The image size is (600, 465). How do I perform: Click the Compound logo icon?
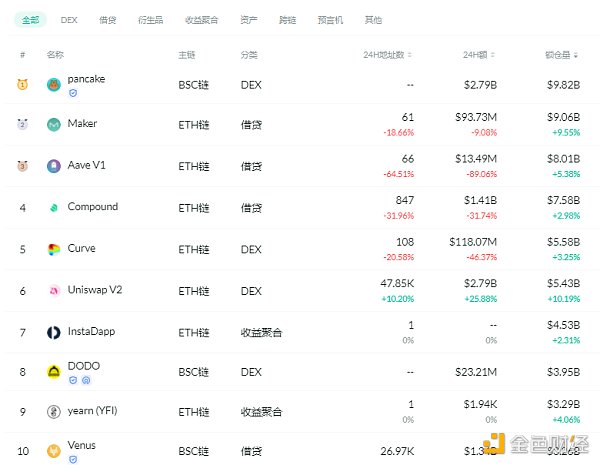54,208
